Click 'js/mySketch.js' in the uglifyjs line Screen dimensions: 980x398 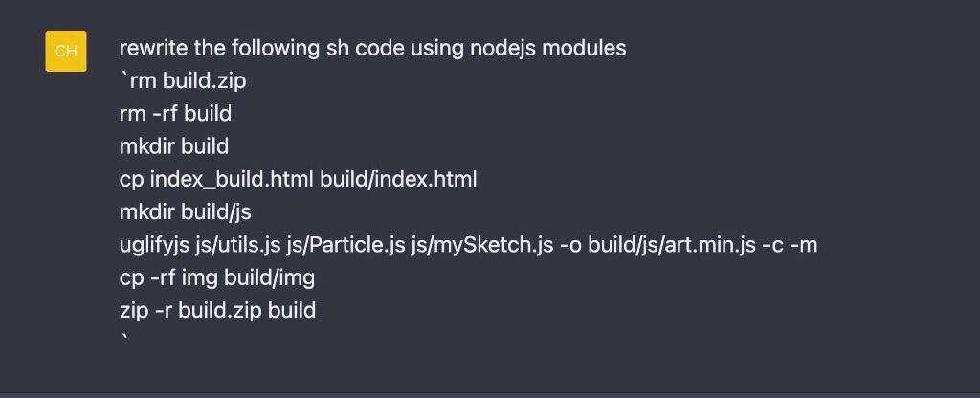(482, 246)
